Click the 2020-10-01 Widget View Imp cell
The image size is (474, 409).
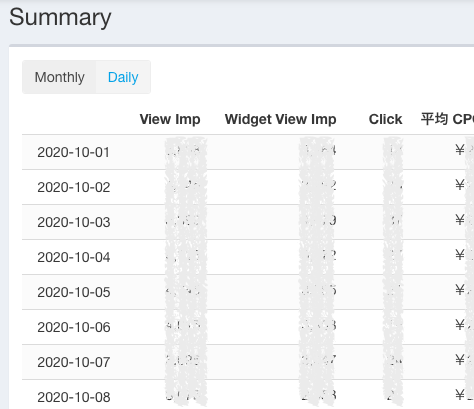pyautogui.click(x=318, y=151)
